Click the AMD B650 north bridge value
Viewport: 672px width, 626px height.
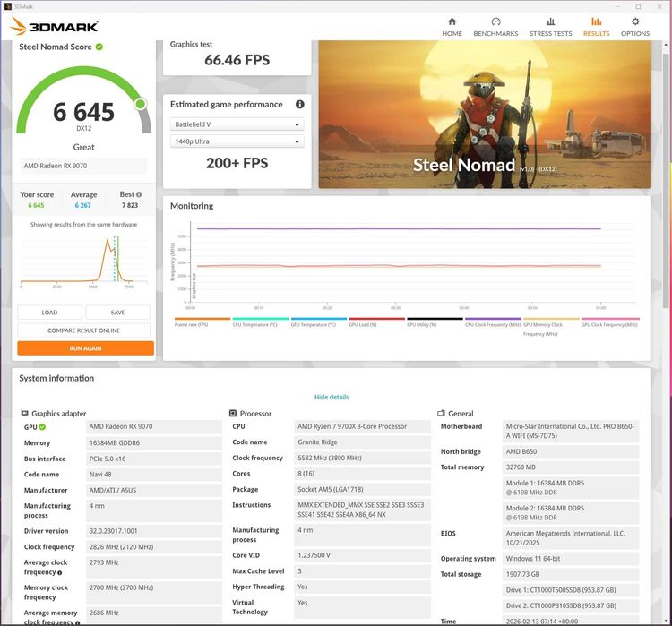571,451
